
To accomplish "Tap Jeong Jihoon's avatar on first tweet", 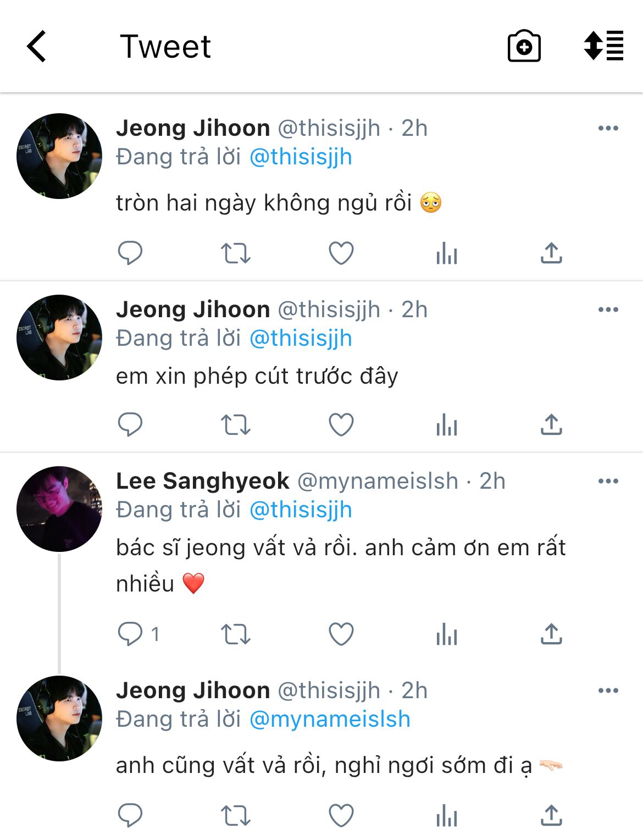I will coord(59,156).
